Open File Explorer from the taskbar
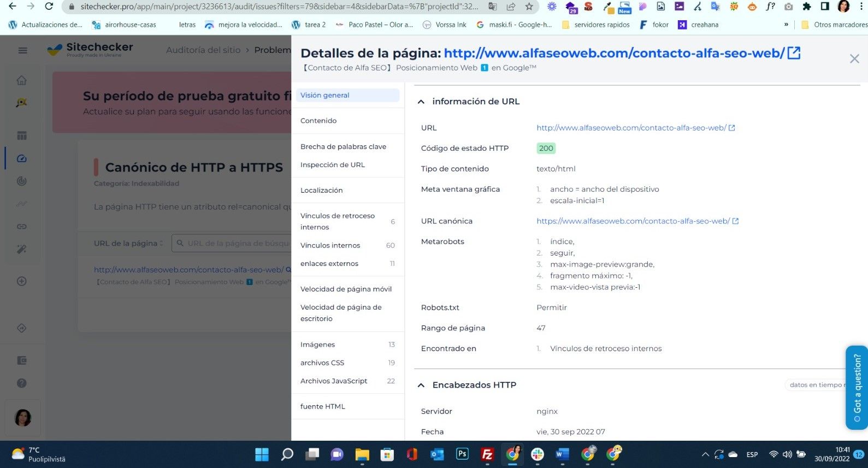868x468 pixels. [x=362, y=454]
